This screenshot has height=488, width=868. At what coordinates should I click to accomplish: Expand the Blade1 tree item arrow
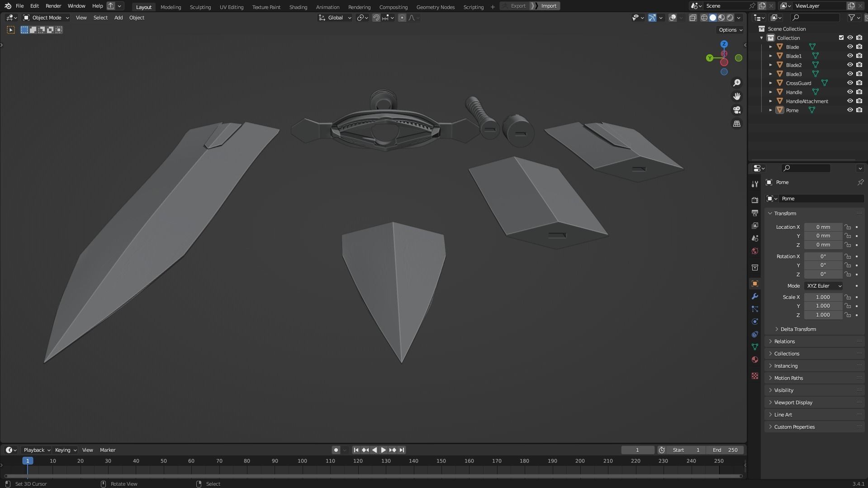tap(771, 56)
